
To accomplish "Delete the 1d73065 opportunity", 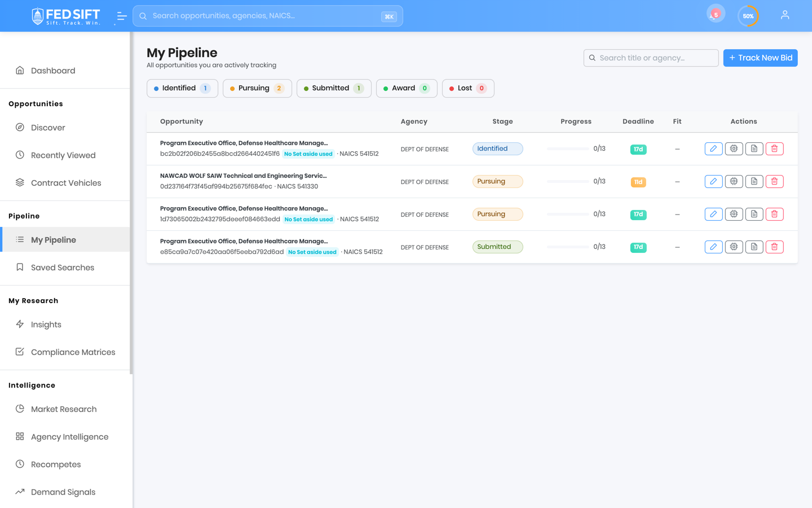I will click(774, 214).
